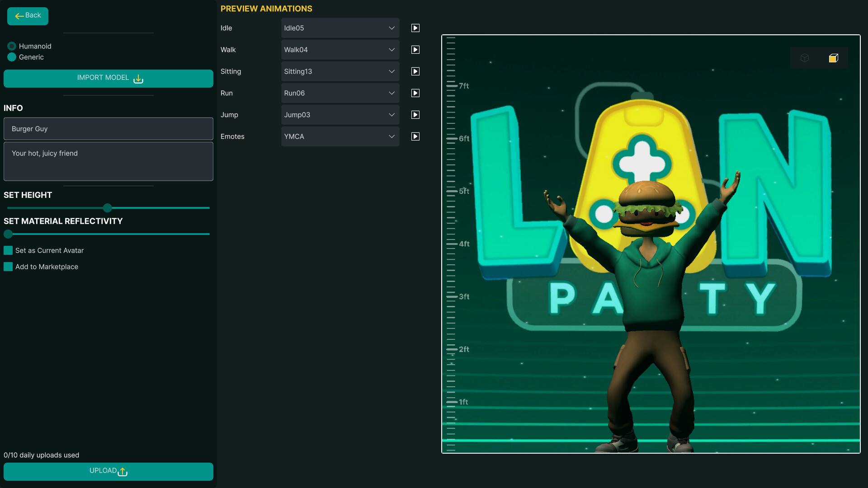
Task: Play the Jump03 animation preview
Action: (x=415, y=114)
